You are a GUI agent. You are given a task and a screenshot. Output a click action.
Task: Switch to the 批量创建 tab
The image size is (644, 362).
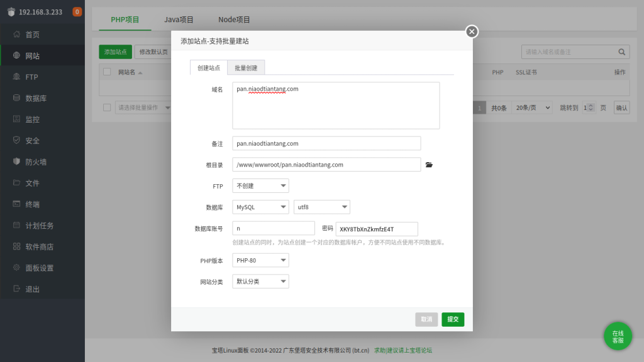click(x=246, y=68)
